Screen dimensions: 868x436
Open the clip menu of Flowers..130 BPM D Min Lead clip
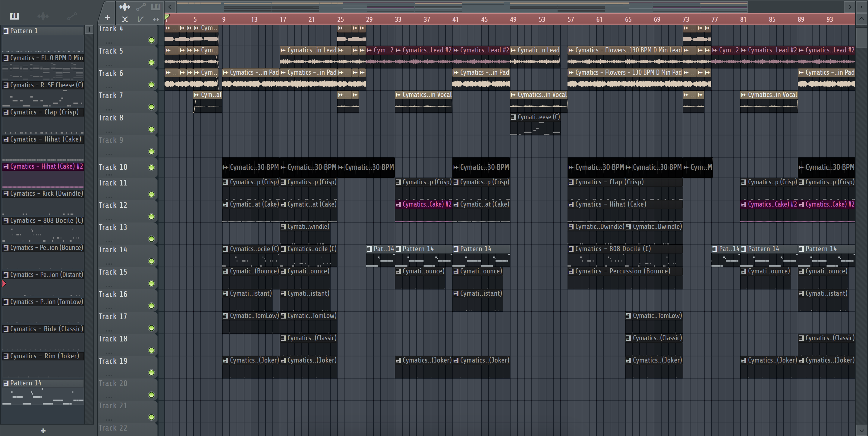[571, 51]
